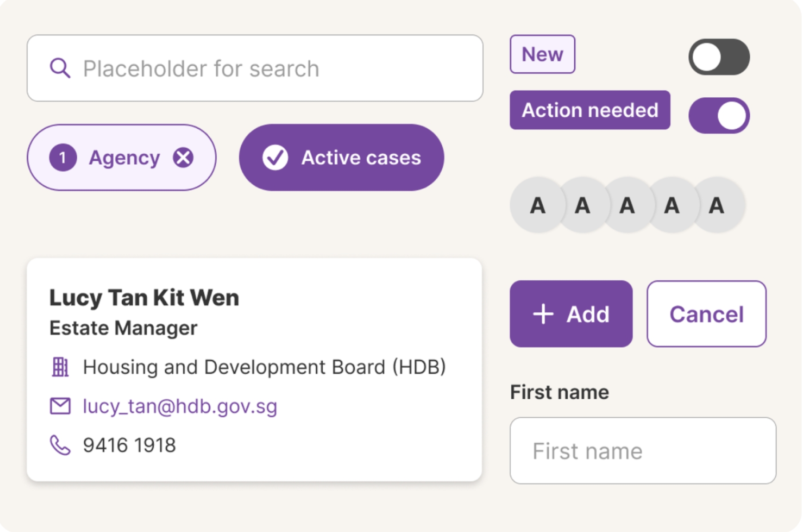The height and width of the screenshot is (532, 802).
Task: Click into the First name input box
Action: 643,451
